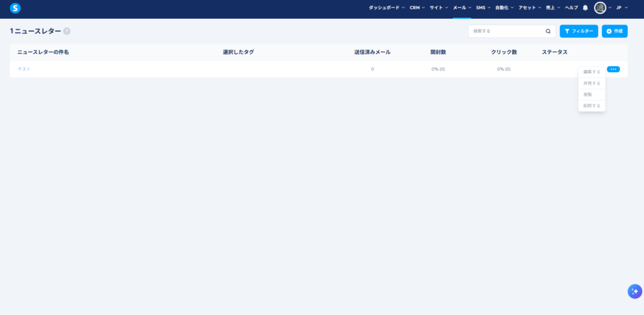Expand the CRM dropdown menu
This screenshot has height=315, width=644.
tap(417, 8)
